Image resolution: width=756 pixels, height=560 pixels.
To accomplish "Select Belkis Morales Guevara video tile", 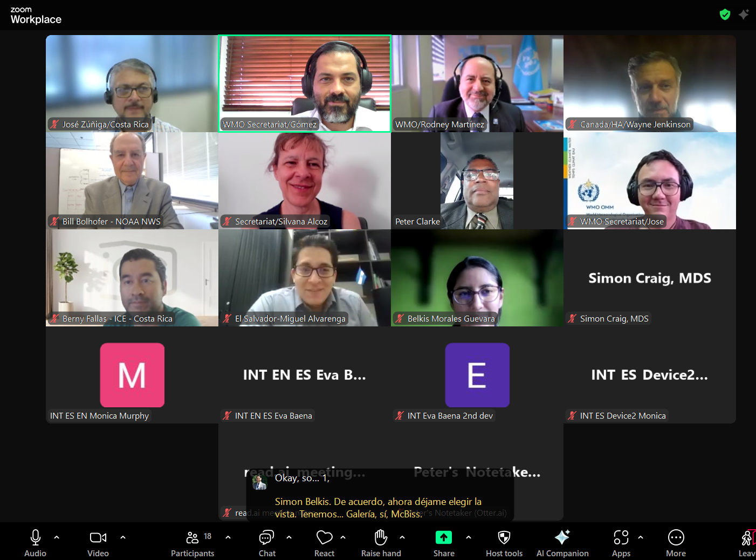I will click(477, 278).
